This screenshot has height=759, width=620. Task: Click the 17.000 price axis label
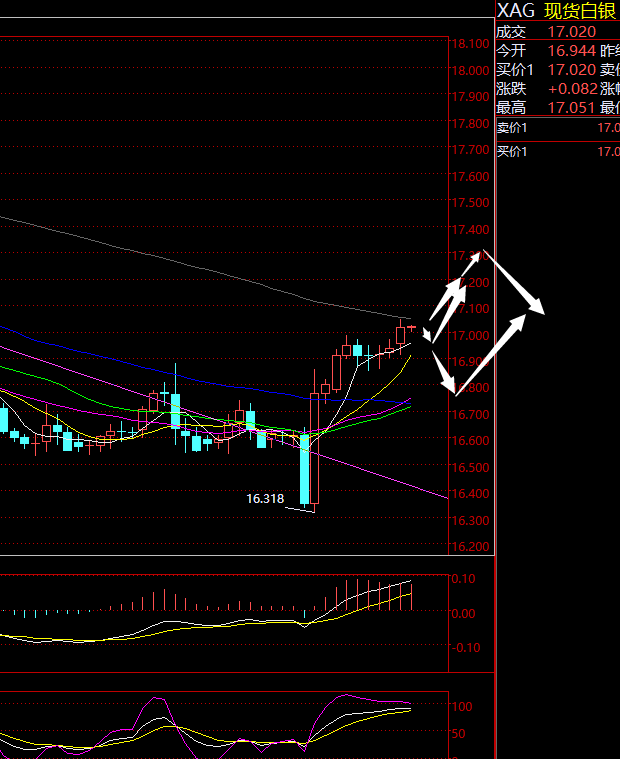[470, 335]
